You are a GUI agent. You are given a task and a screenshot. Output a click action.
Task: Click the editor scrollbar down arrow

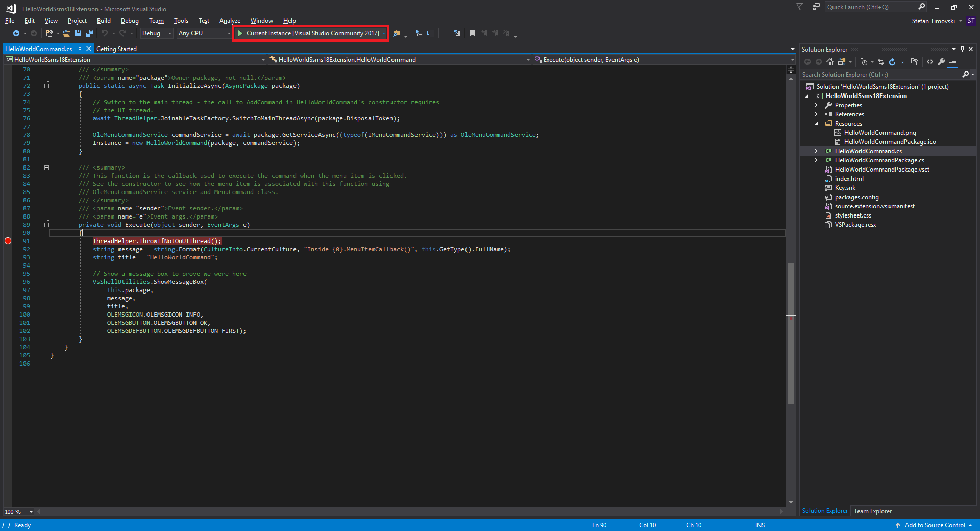(791, 502)
